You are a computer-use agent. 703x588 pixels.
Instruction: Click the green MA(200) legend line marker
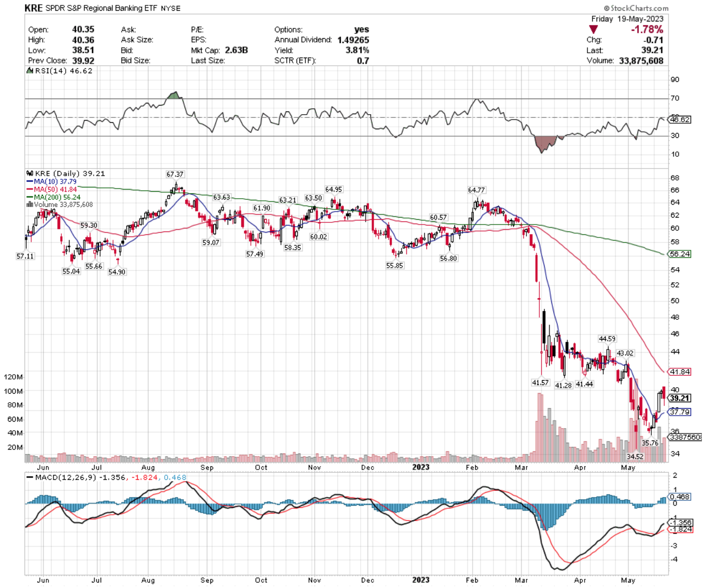30,197
